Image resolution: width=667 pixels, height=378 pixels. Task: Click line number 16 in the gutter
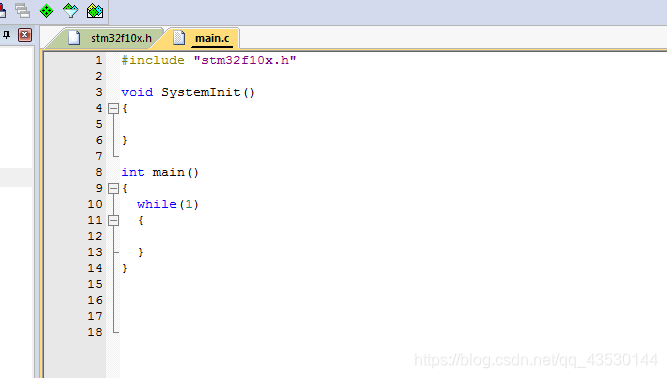point(95,300)
